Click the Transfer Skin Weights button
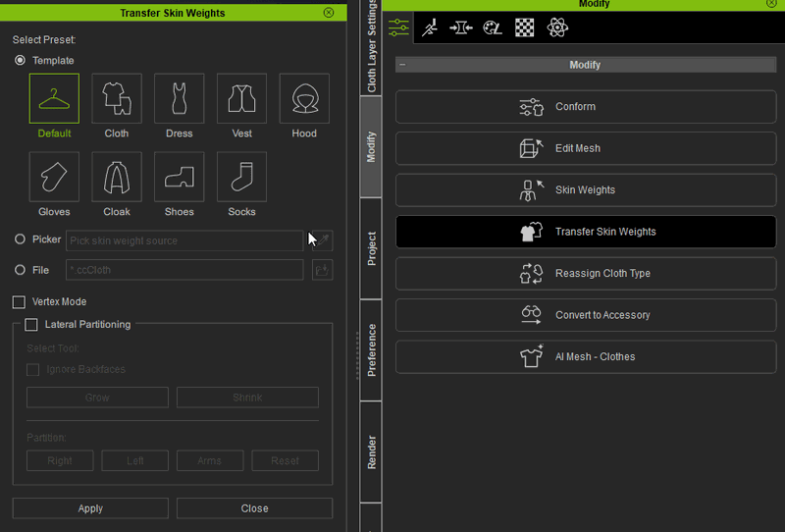The height and width of the screenshot is (532, 785). pos(586,232)
